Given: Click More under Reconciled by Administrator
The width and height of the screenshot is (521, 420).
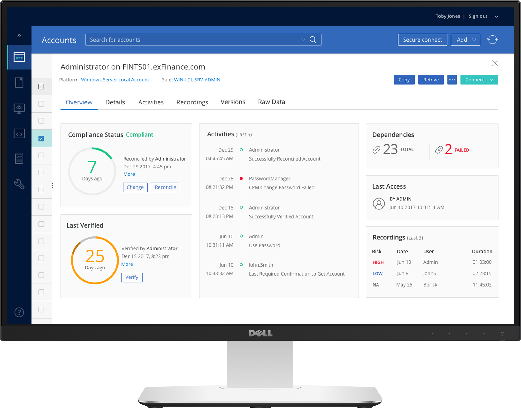Looking at the screenshot, I should point(129,174).
